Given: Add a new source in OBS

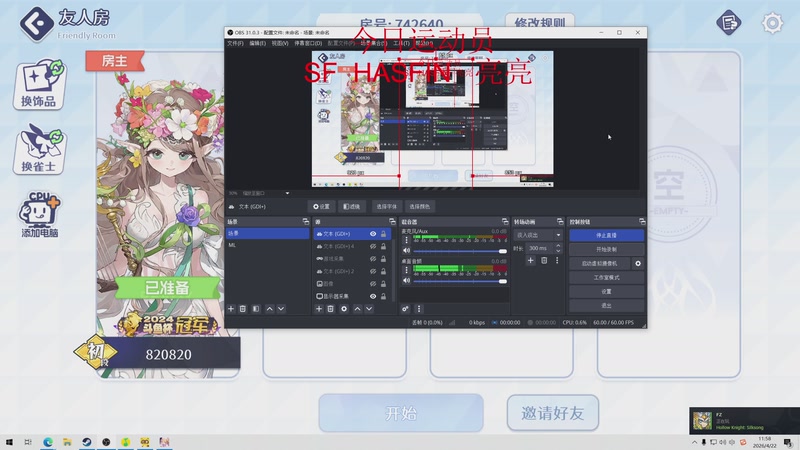Looking at the screenshot, I should coord(318,309).
